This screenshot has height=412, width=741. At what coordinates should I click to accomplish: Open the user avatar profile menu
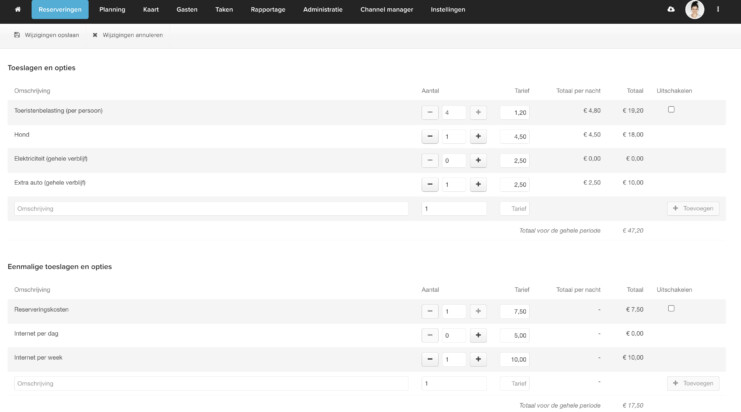[694, 10]
